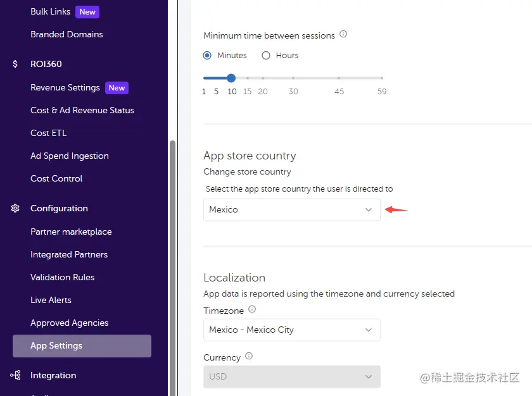The image size is (532, 396).
Task: Navigate to Cost Control
Action: click(56, 178)
